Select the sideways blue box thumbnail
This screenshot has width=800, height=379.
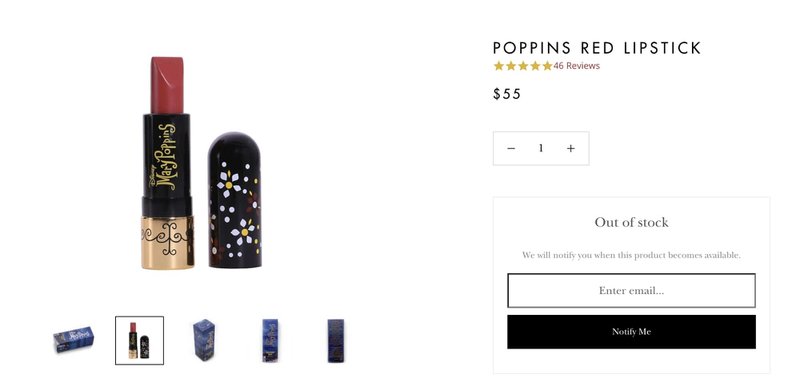[x=73, y=340]
